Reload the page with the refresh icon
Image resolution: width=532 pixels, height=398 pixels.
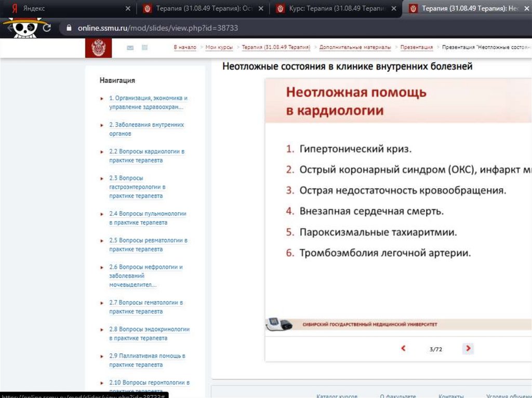47,28
